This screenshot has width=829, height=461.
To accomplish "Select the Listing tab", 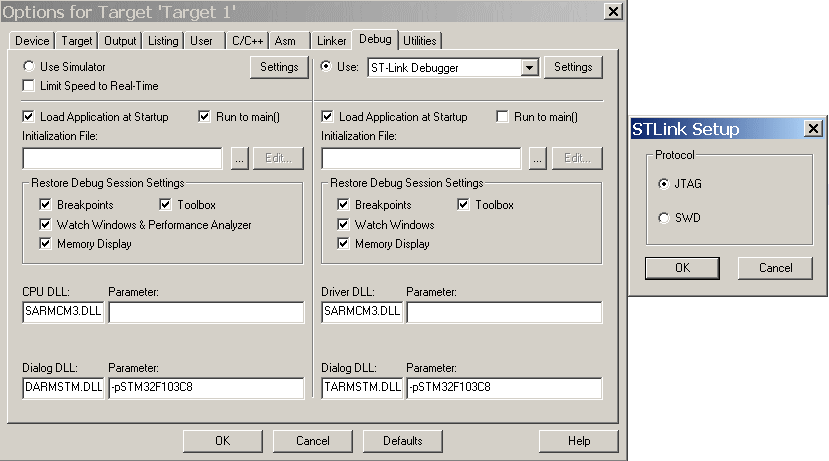I will [x=163, y=41].
